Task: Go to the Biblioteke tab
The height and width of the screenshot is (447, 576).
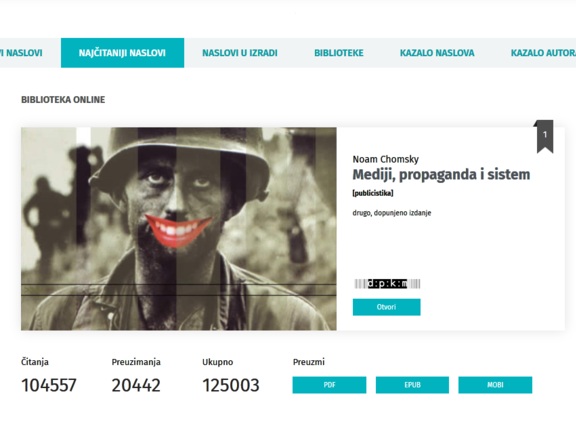Action: pyautogui.click(x=339, y=53)
